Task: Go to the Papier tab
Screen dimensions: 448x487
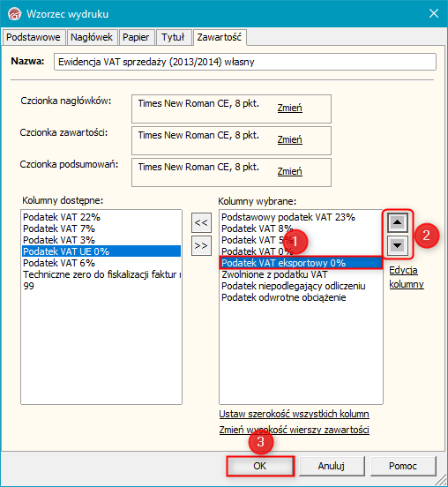Action: tap(136, 37)
